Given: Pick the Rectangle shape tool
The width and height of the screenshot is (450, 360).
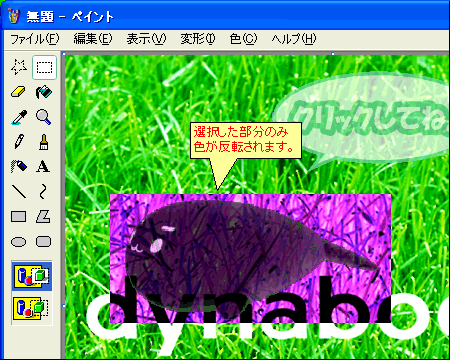Looking at the screenshot, I should pos(19,216).
